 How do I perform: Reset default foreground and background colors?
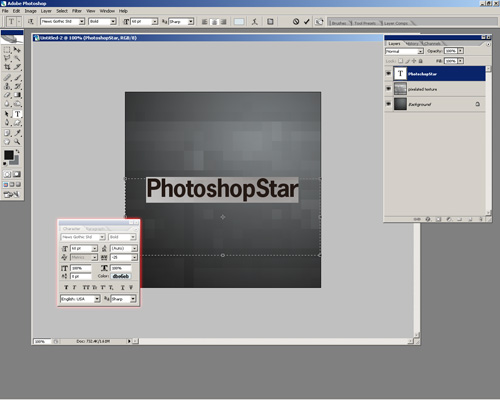pyautogui.click(x=5, y=164)
